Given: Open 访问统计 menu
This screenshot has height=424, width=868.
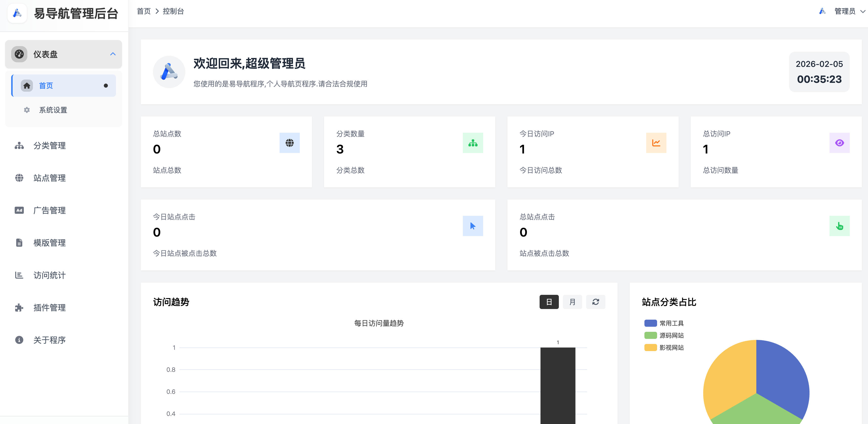Looking at the screenshot, I should click(x=64, y=275).
